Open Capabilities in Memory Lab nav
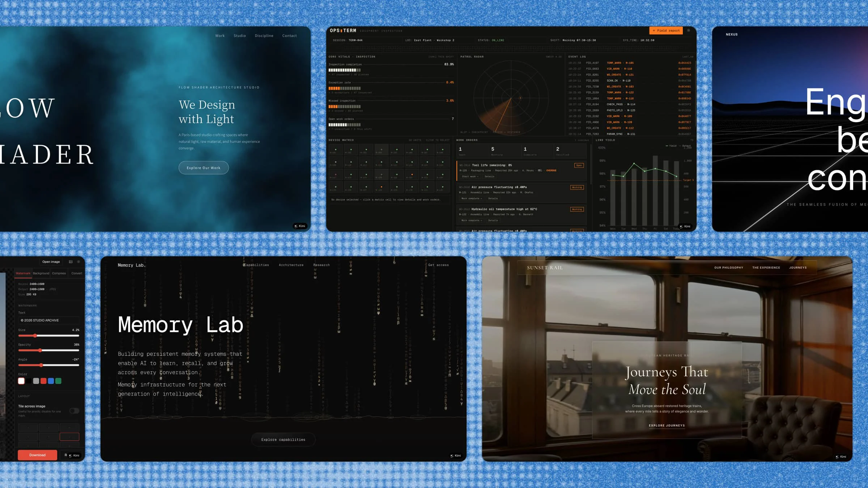 coord(256,265)
